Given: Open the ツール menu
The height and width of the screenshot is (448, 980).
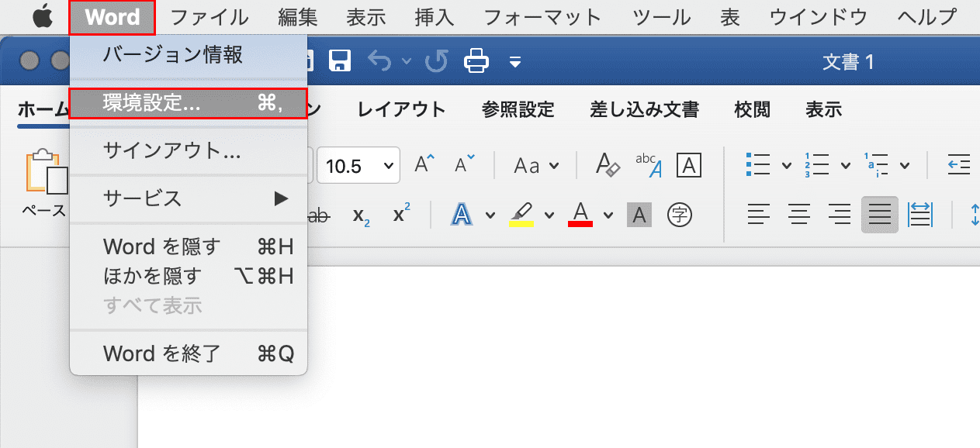Looking at the screenshot, I should click(661, 17).
